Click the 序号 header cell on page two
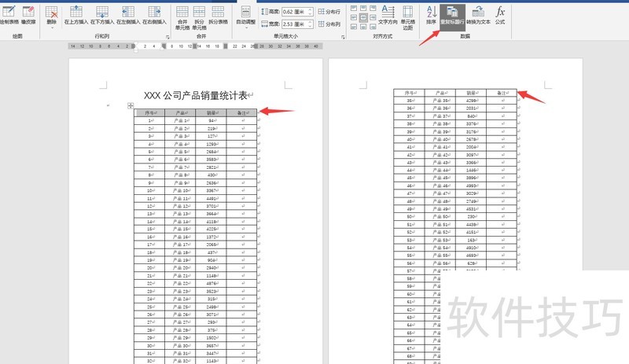This screenshot has height=364, width=629. coord(409,93)
